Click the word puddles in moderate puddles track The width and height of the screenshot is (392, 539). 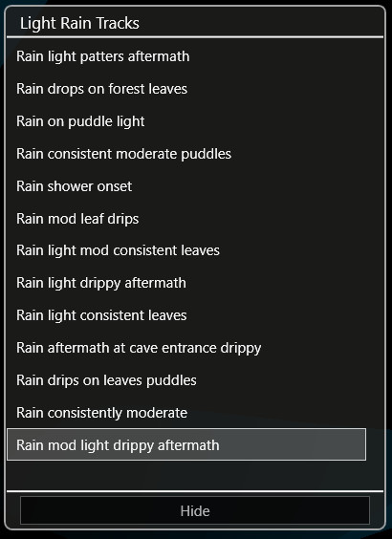[x=206, y=155]
